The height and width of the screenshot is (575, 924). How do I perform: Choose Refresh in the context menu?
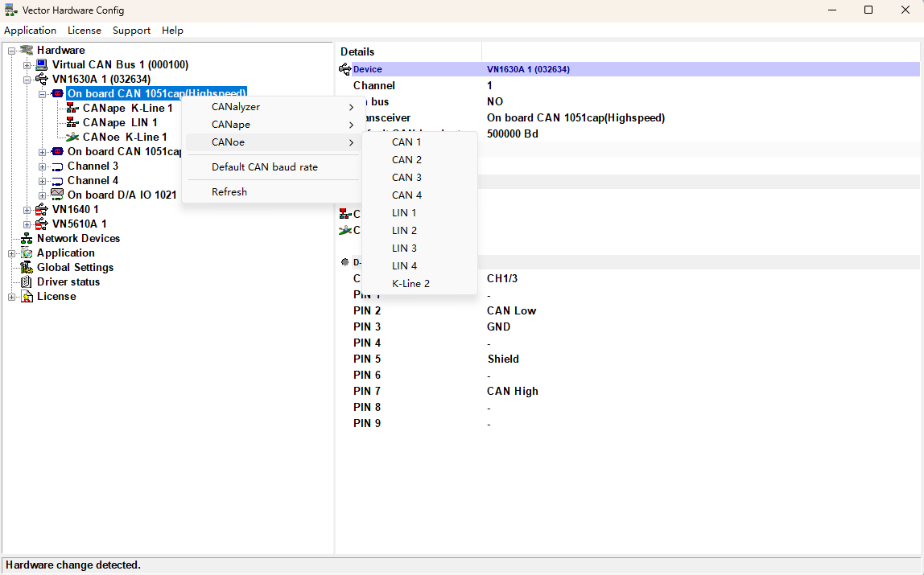point(273,192)
